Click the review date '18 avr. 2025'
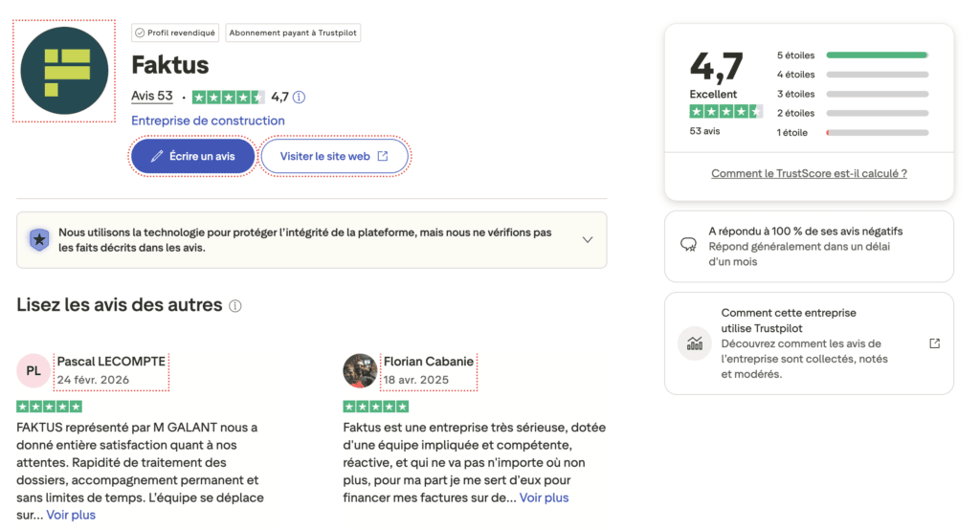The height and width of the screenshot is (530, 980). point(416,380)
